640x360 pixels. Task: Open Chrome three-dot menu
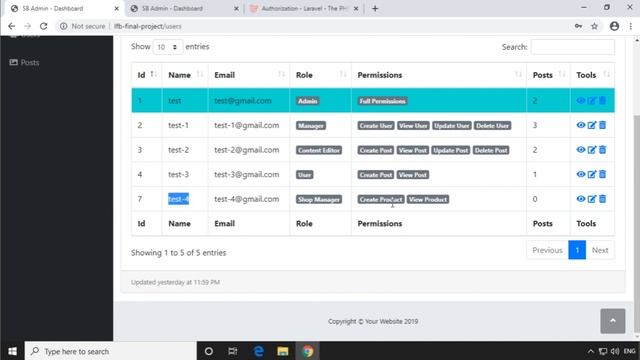coord(631,26)
